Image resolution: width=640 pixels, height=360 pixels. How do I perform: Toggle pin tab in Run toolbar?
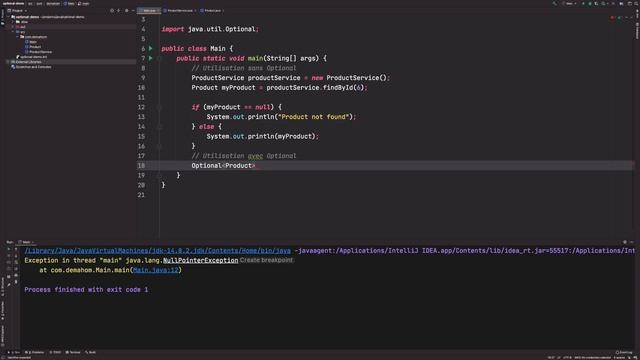(9, 284)
